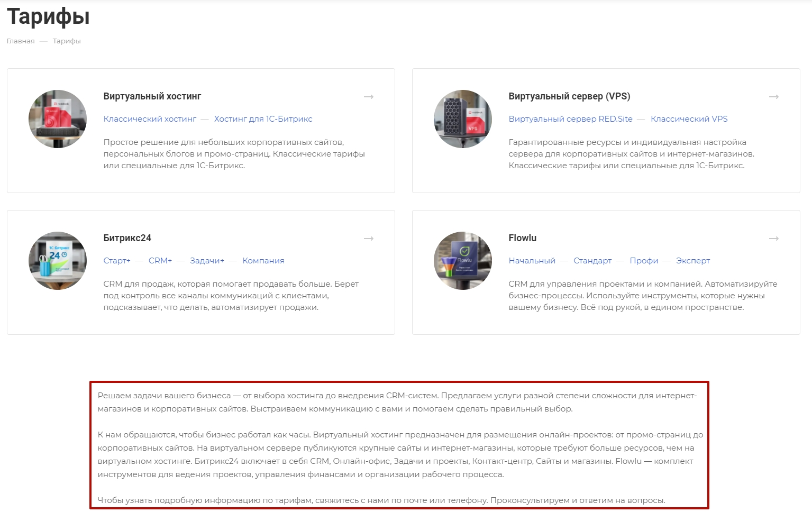The image size is (812, 512).
Task: Click the arrow icon in the Виртуальный хостинг card
Action: coord(369,97)
